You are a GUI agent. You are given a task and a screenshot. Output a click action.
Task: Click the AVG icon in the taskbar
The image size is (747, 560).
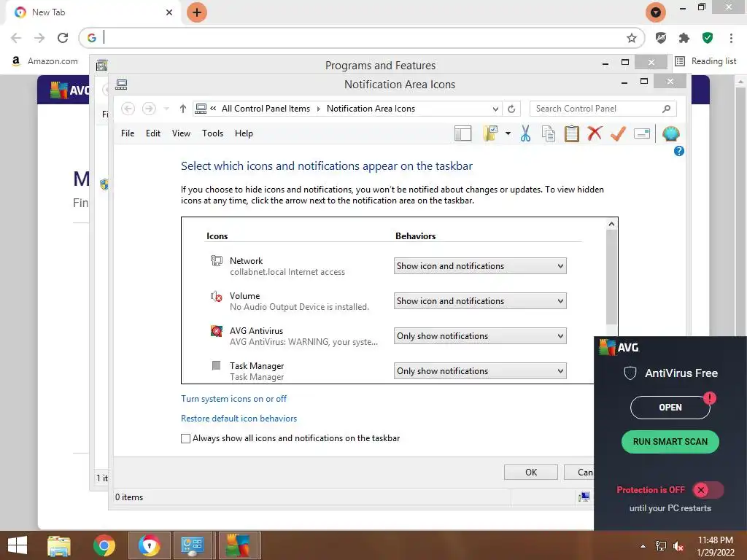coord(237,545)
